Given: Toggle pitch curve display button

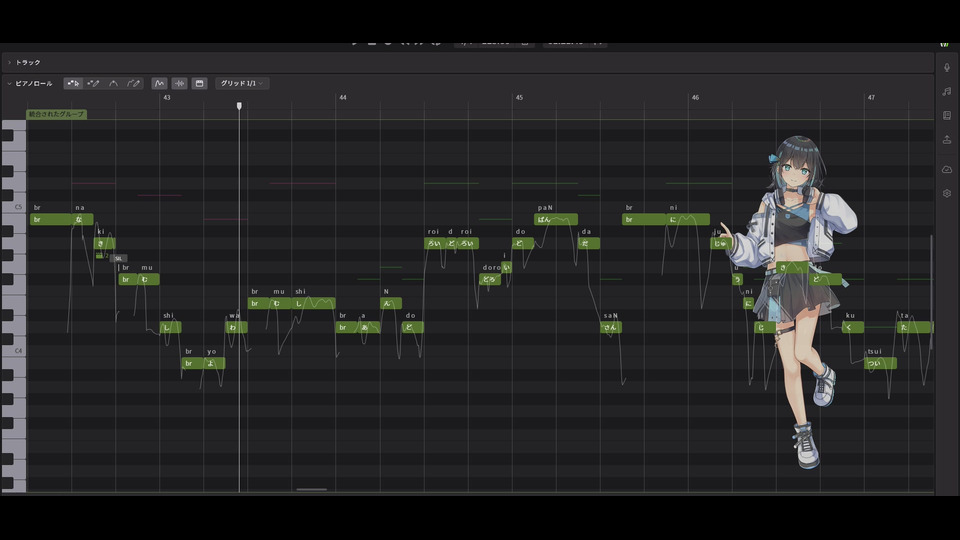Looking at the screenshot, I should (x=159, y=83).
